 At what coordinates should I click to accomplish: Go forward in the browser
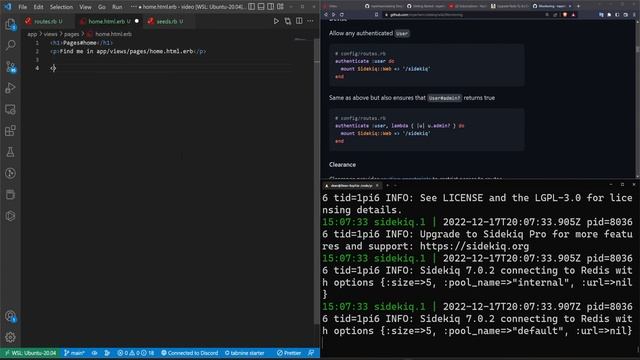pos(333,15)
